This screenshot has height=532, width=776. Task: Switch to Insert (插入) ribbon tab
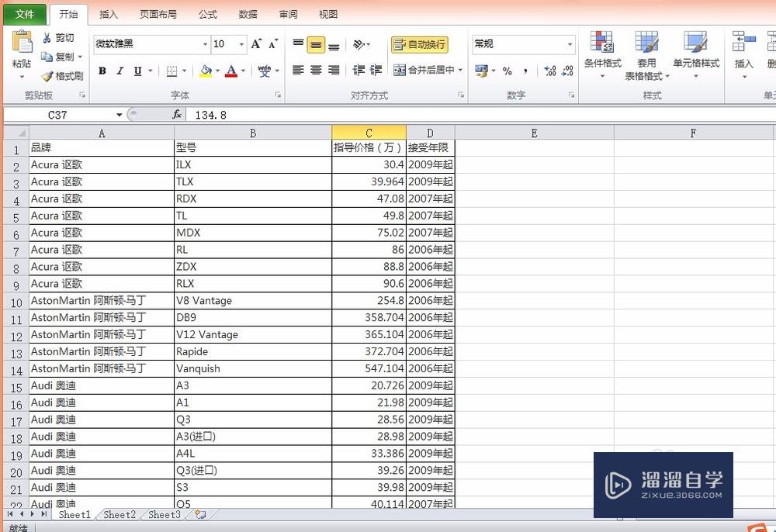tap(109, 14)
